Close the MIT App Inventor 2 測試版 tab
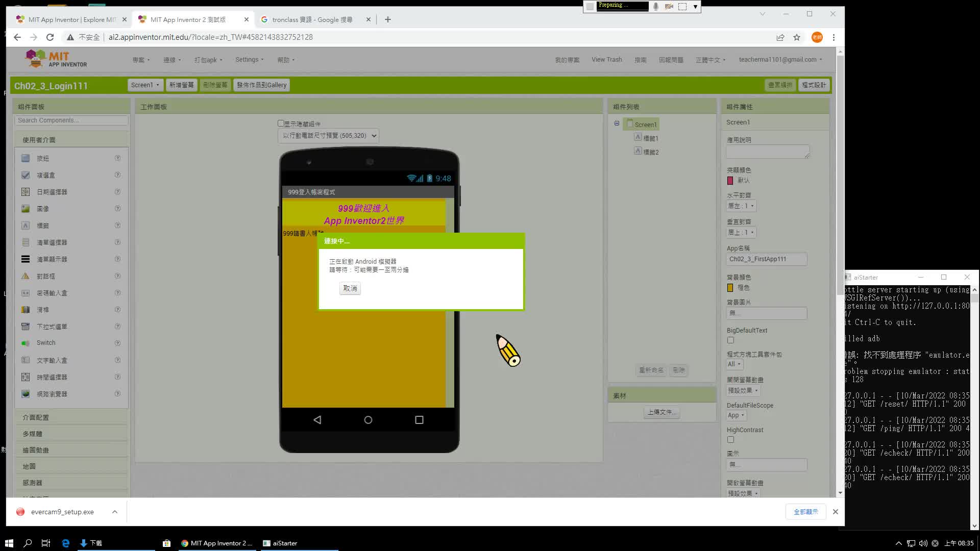Image resolution: width=980 pixels, height=551 pixels. pyautogui.click(x=247, y=19)
